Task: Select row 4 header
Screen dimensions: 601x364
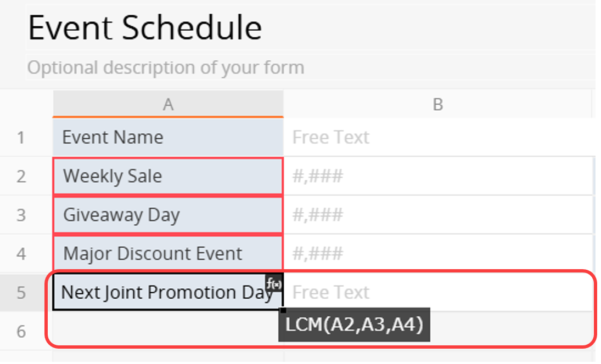Action: click(21, 254)
